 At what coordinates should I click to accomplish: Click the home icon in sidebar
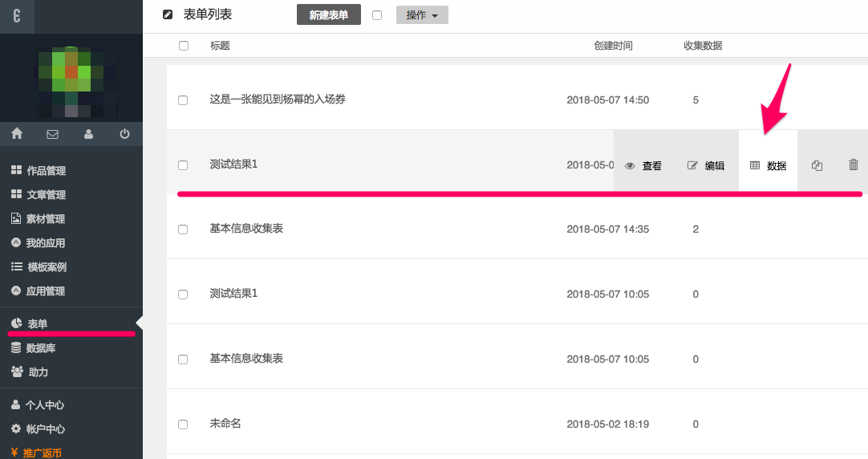pyautogui.click(x=17, y=134)
